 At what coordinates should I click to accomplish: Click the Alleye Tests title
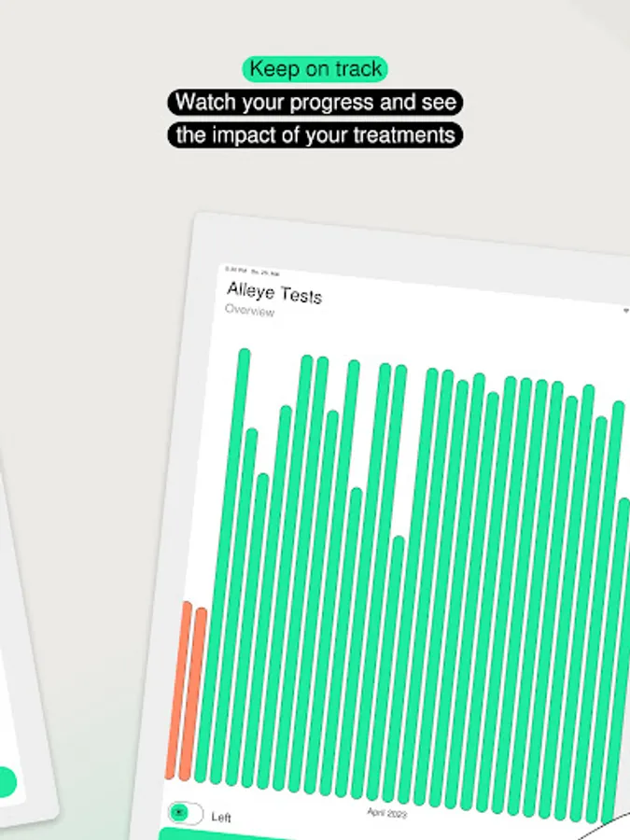tap(274, 293)
